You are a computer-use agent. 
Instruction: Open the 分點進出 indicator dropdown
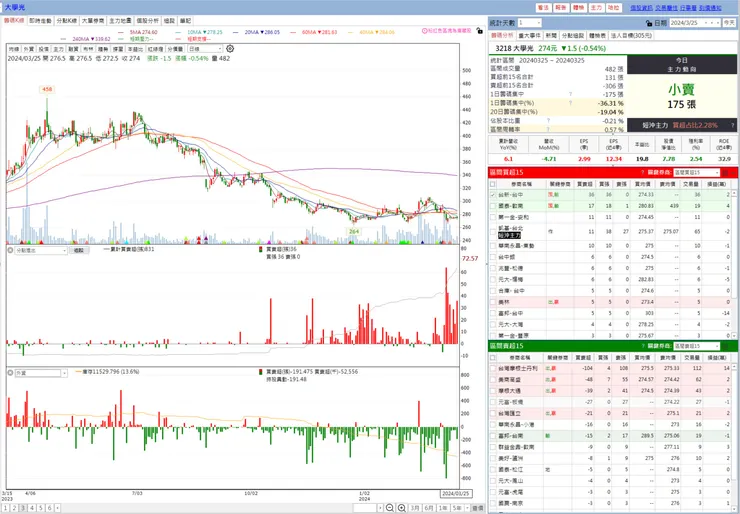pos(41,250)
